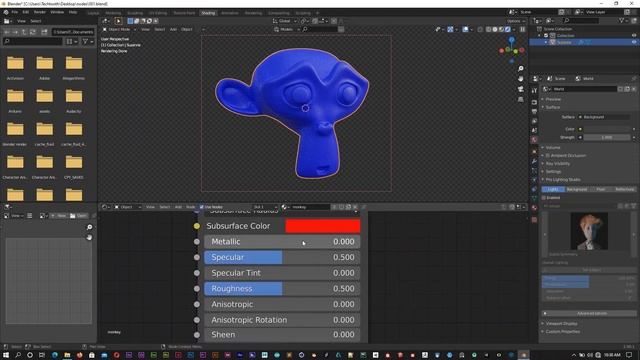The height and width of the screenshot is (360, 640).
Task: Expand the Custom Properties panel
Action: (562, 331)
